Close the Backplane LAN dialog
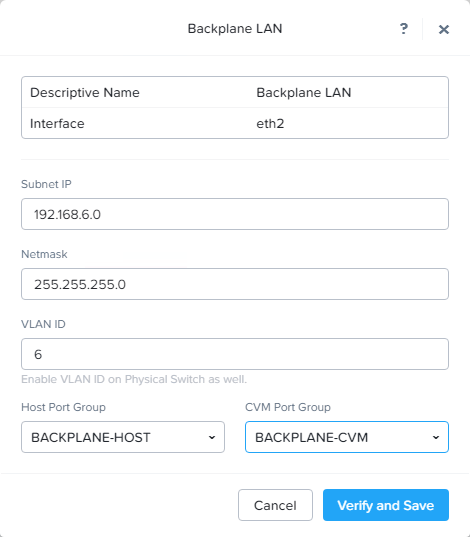This screenshot has height=537, width=470. coord(444,29)
